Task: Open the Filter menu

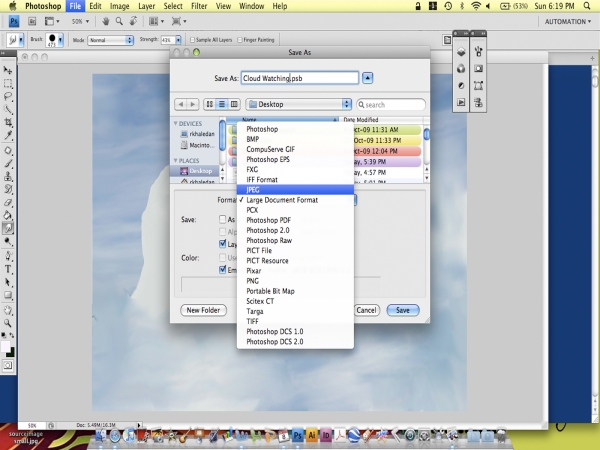Action: click(199, 6)
